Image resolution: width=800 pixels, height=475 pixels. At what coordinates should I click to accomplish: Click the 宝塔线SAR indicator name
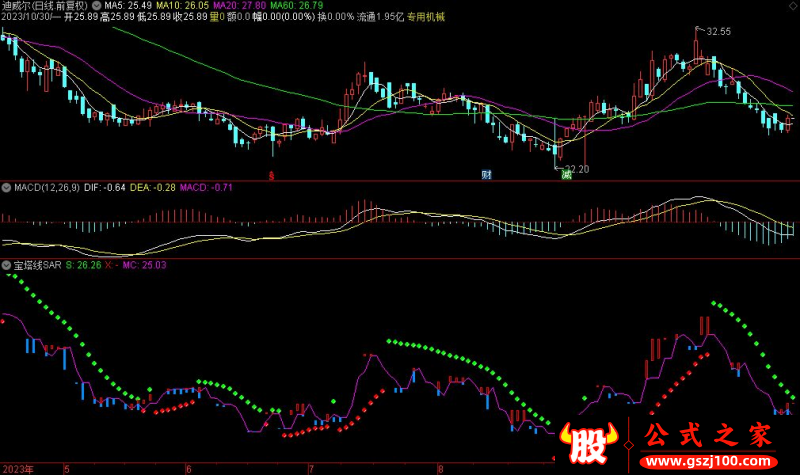click(37, 266)
